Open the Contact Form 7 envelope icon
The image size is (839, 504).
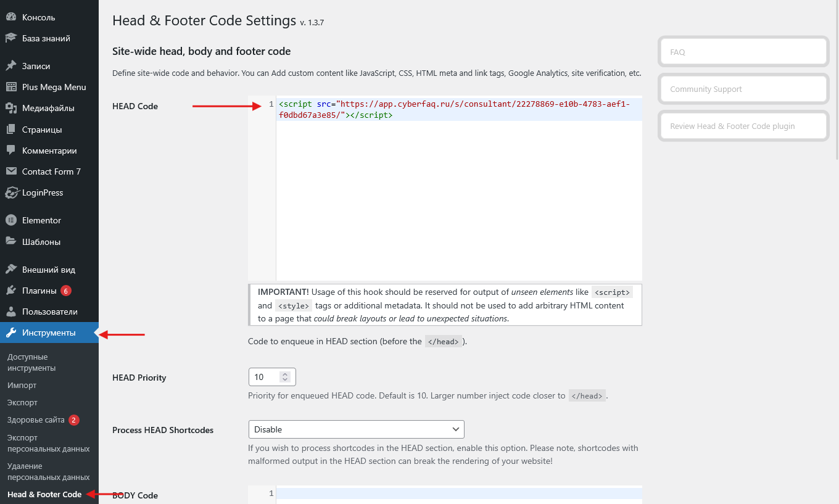click(11, 171)
